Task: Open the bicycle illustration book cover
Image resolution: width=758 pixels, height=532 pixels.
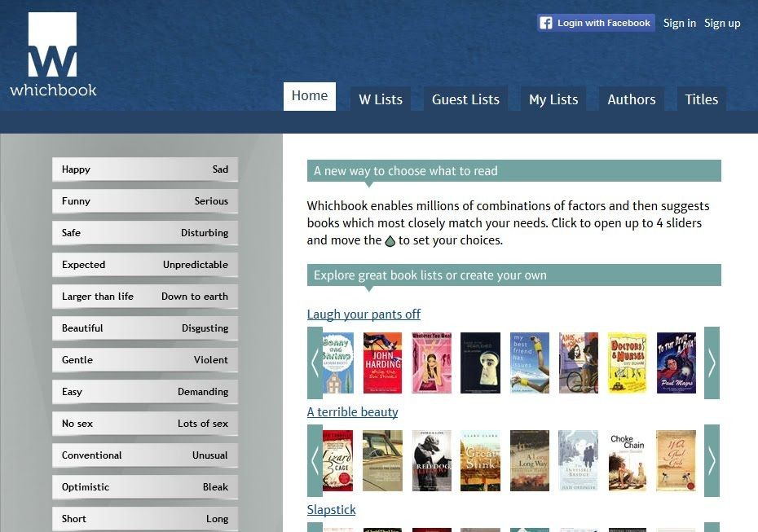Action: pyautogui.click(x=579, y=363)
